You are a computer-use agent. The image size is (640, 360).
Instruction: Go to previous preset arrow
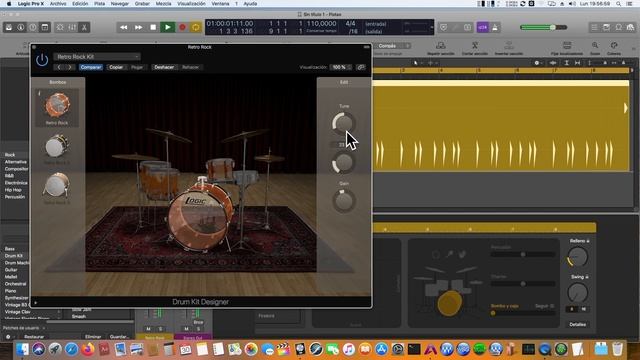59,67
